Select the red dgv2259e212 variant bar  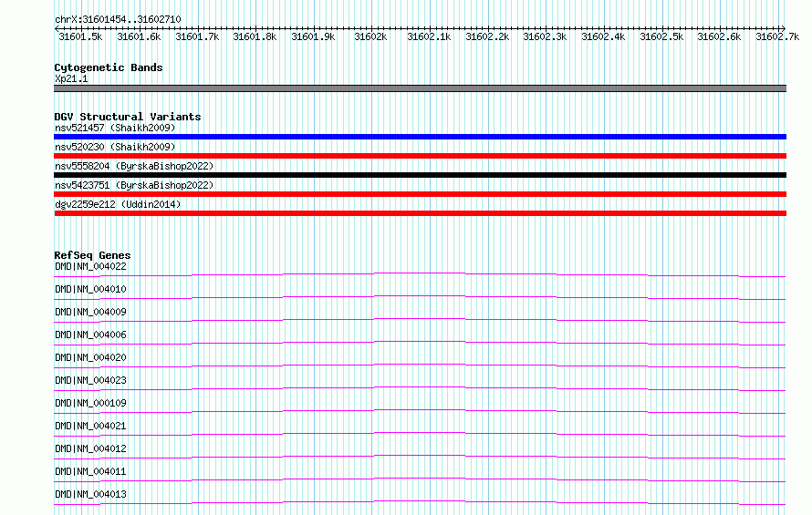420,213
